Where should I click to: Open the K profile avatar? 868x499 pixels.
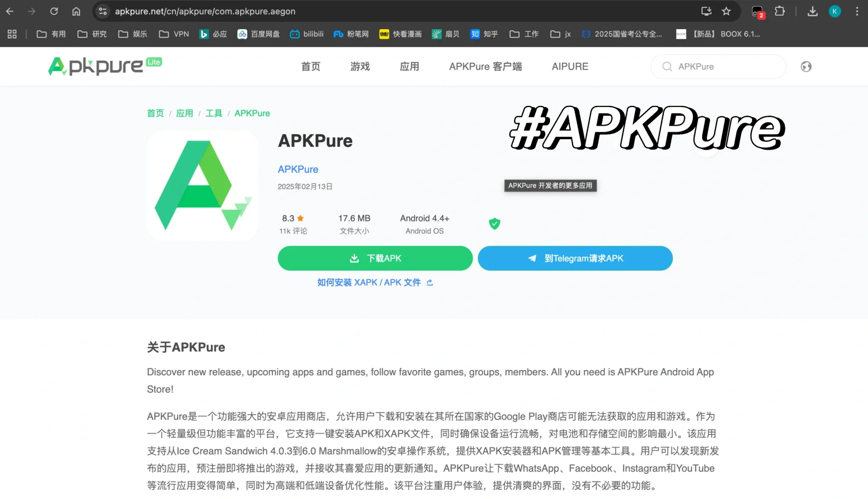[x=835, y=11]
